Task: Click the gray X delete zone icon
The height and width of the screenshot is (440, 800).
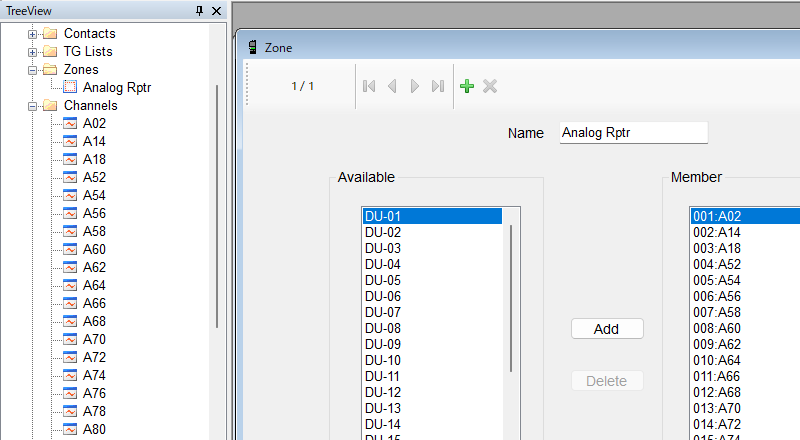Action: pos(490,87)
